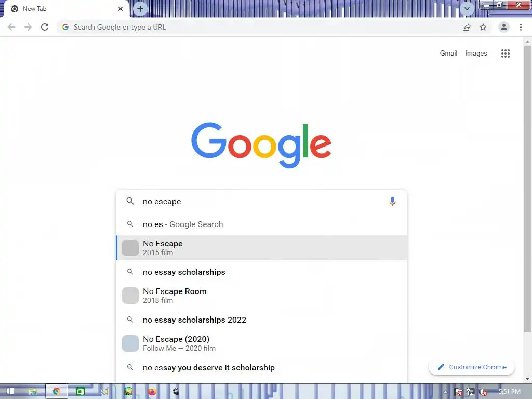This screenshot has width=532, height=399.
Task: Open clapperboard video app in taskbar
Action: [x=176, y=392]
